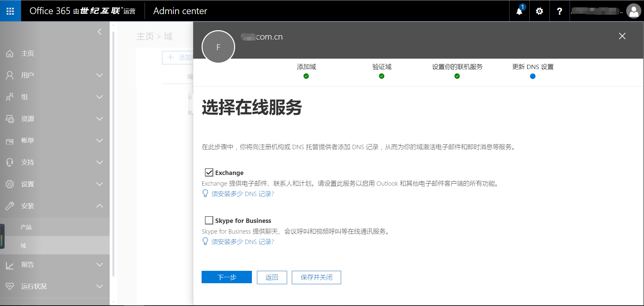Click the Settings gear icon in sidebar
Image resolution: width=644 pixels, height=306 pixels.
[10, 184]
